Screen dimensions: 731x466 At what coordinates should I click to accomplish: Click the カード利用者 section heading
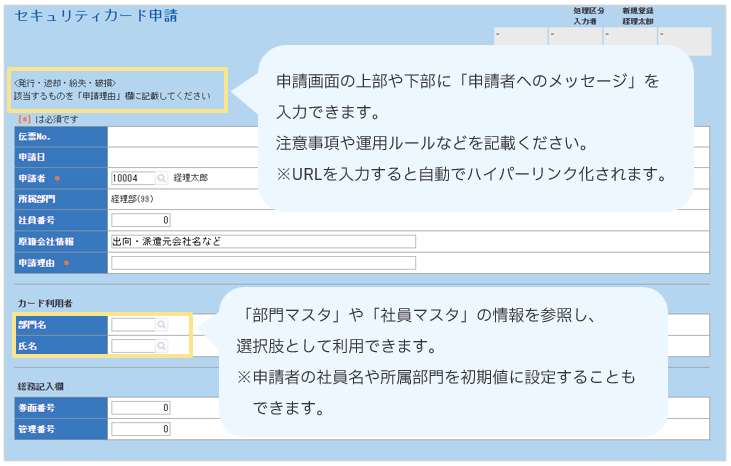(x=44, y=303)
